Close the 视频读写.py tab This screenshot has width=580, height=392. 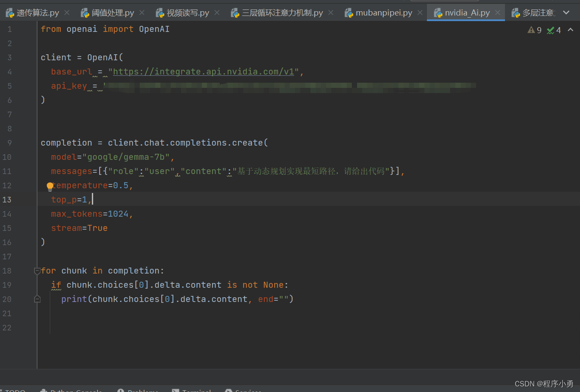tap(217, 13)
